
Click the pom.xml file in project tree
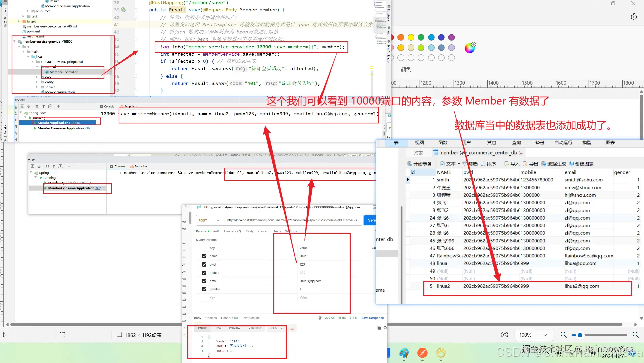coord(33,31)
